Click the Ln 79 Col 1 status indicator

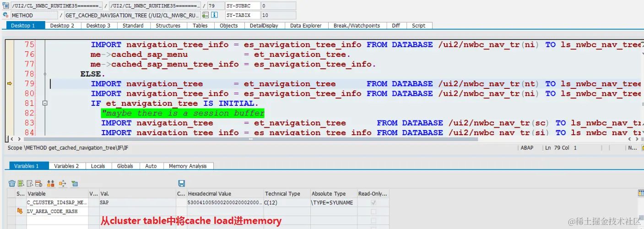coord(561,148)
